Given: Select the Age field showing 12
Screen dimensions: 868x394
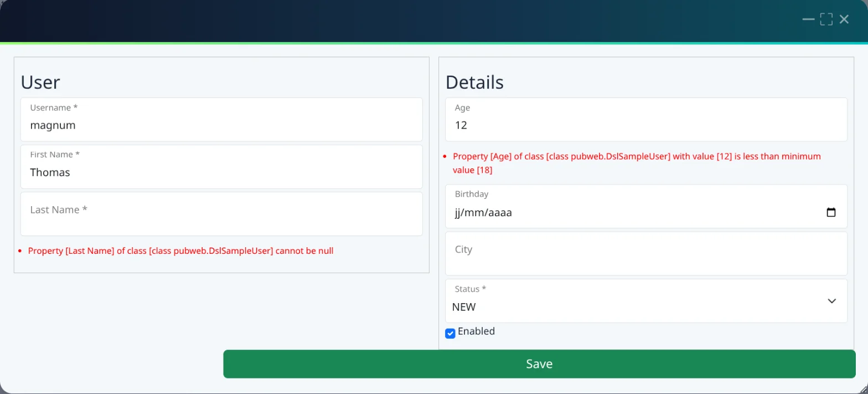Looking at the screenshot, I should 646,119.
